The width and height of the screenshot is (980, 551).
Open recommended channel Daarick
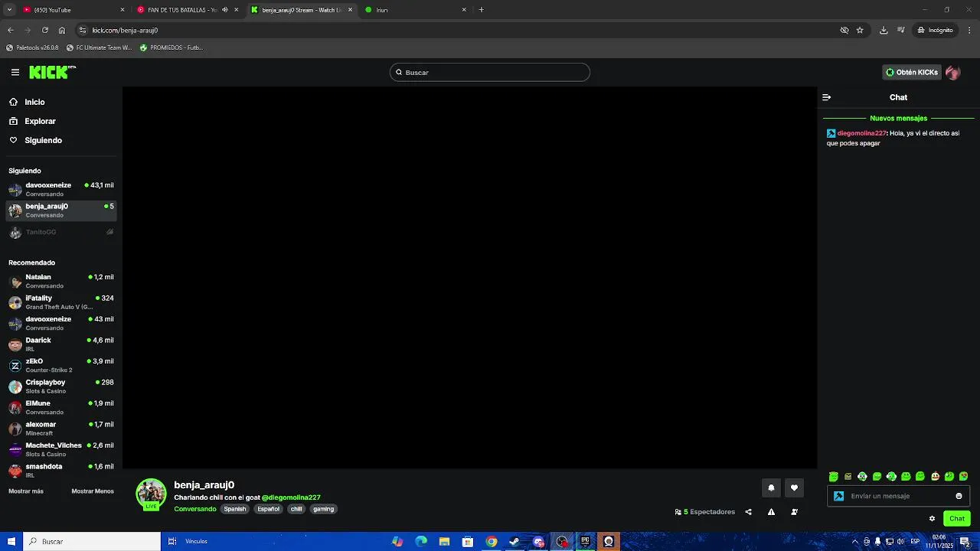point(61,344)
